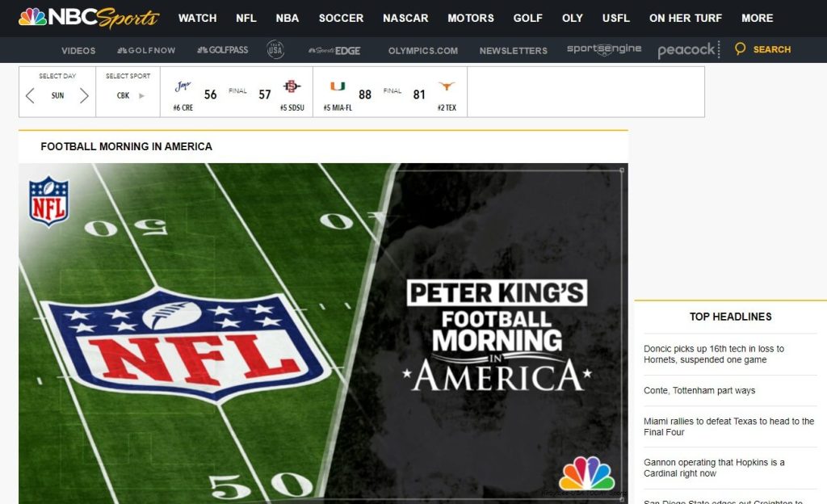
Task: Open the WATCH menu
Action: click(x=197, y=18)
